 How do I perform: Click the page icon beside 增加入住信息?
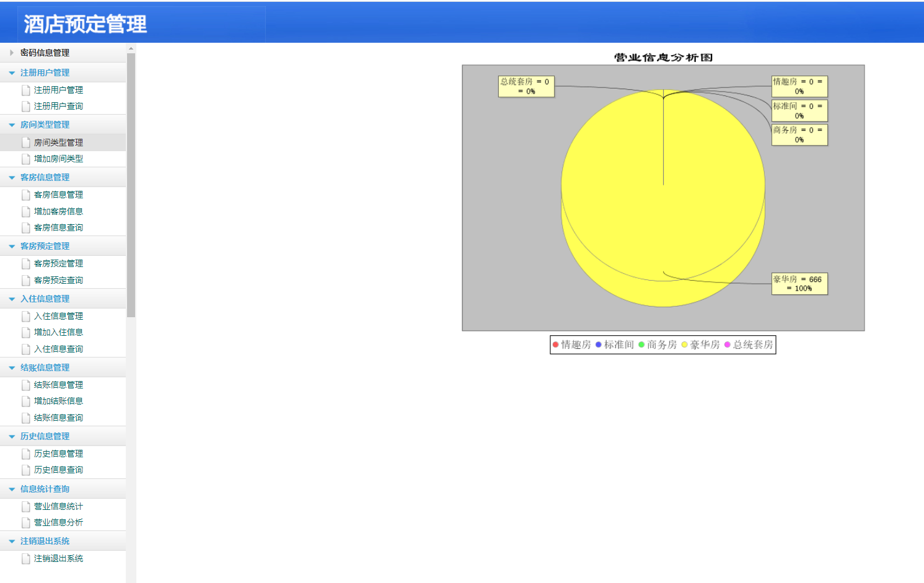tap(26, 333)
